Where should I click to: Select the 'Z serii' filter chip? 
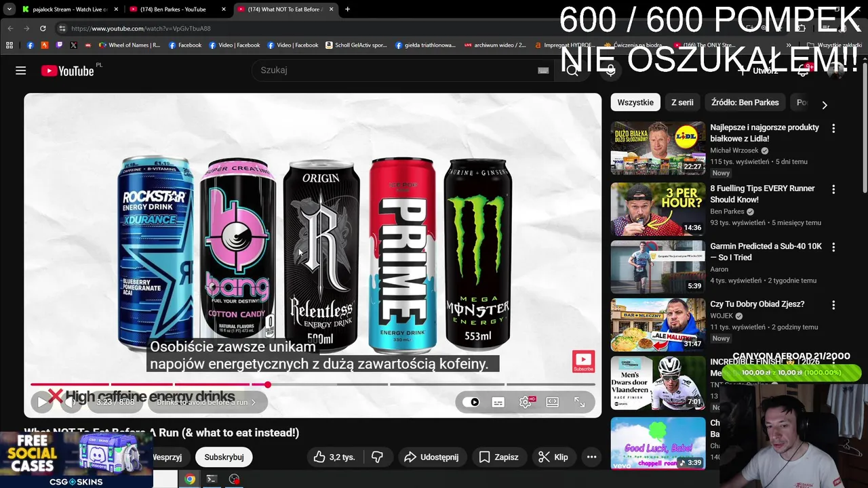tap(682, 102)
